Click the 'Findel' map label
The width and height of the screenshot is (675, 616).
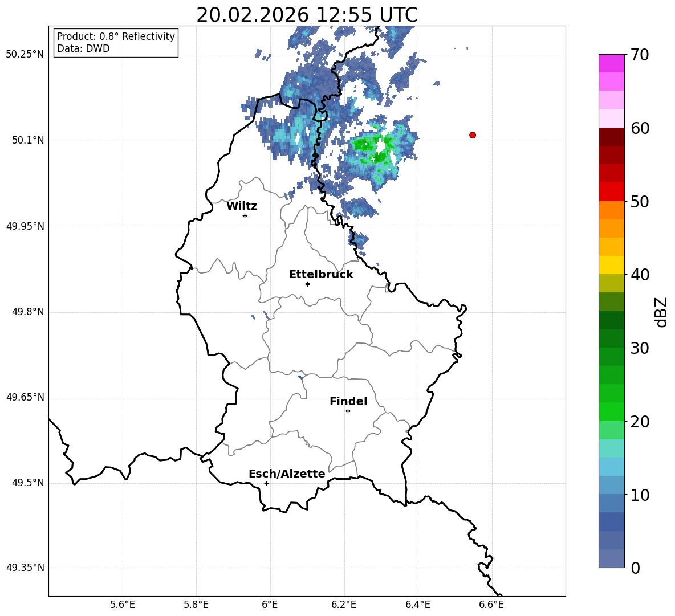348,401
